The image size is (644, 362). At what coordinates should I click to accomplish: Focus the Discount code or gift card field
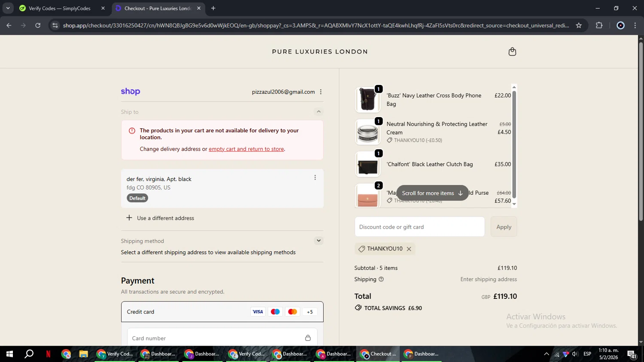[419, 227]
